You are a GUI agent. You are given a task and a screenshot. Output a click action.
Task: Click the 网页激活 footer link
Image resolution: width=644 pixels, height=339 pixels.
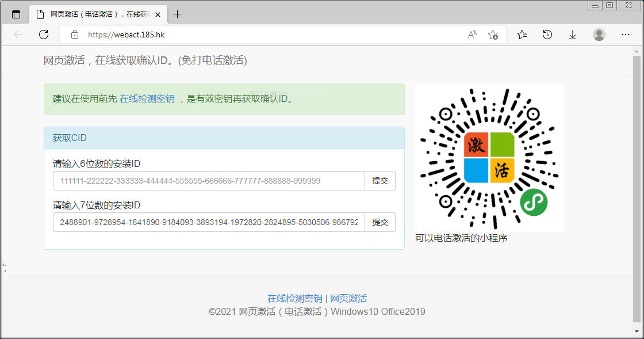point(348,298)
